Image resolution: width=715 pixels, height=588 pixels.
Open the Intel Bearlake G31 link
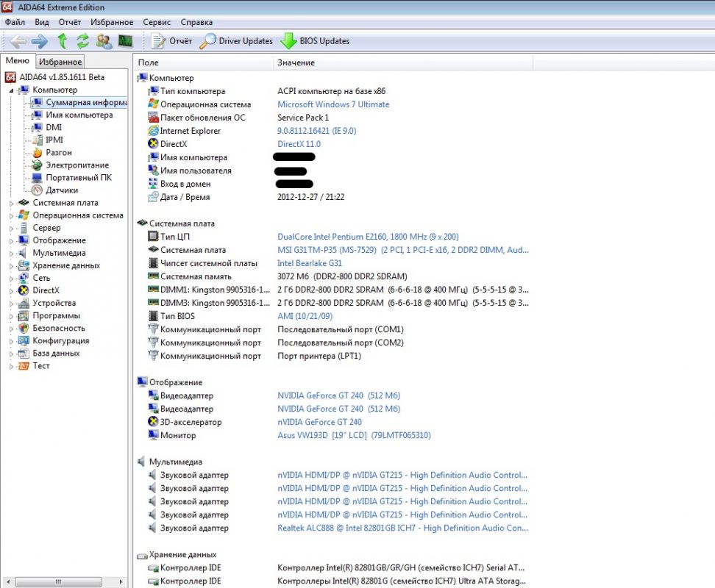[x=310, y=263]
